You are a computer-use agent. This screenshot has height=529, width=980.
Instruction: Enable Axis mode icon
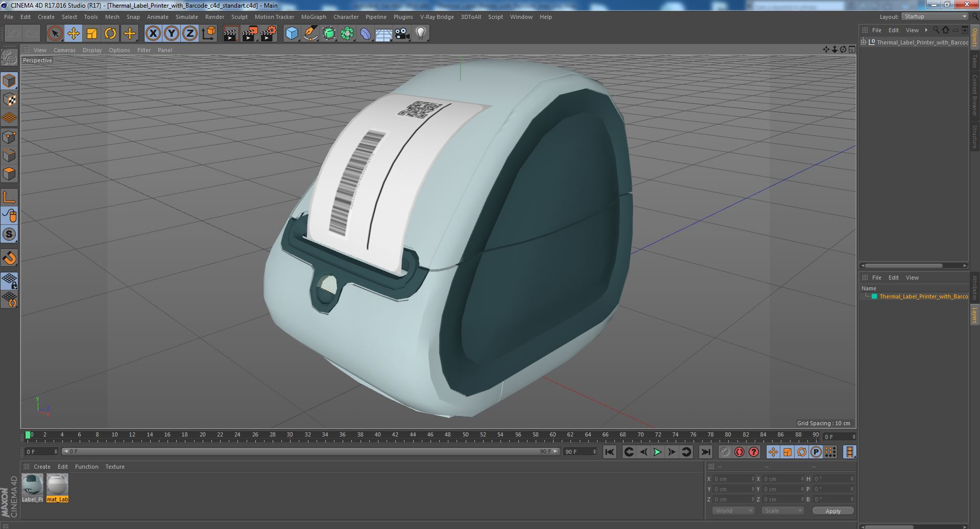point(9,197)
